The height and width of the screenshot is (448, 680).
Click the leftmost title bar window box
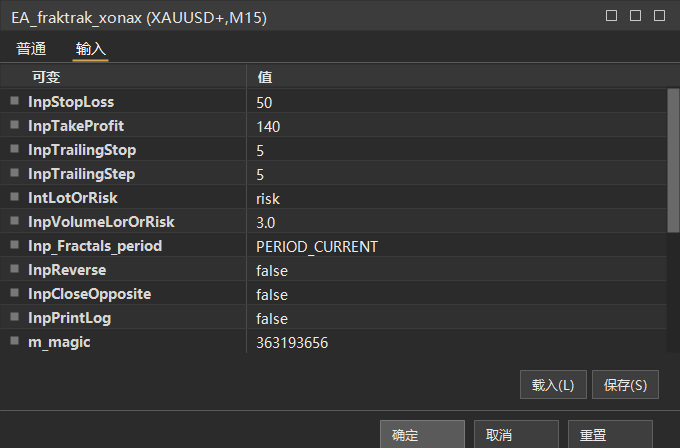(x=611, y=16)
